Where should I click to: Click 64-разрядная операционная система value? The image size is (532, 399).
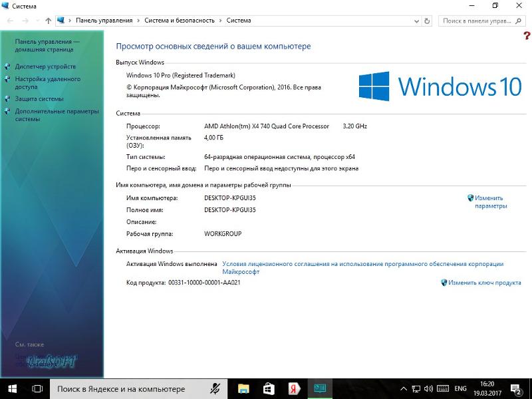coord(279,157)
